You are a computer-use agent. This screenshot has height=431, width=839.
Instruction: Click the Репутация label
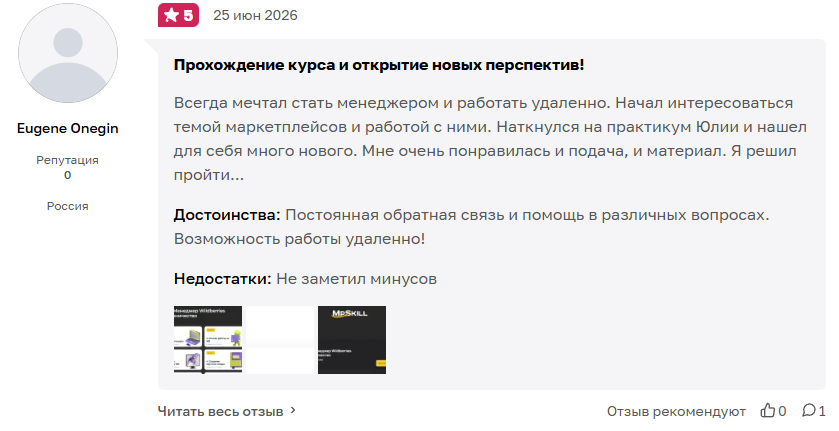(x=67, y=160)
